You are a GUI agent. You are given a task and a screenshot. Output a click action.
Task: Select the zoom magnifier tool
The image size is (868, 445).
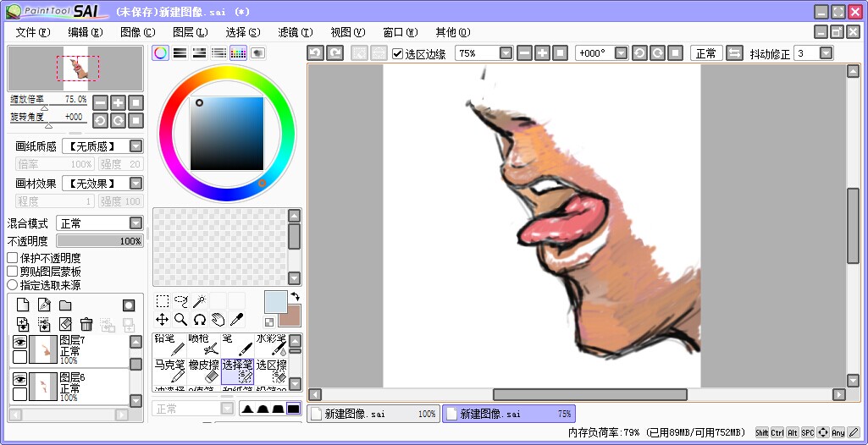point(180,319)
